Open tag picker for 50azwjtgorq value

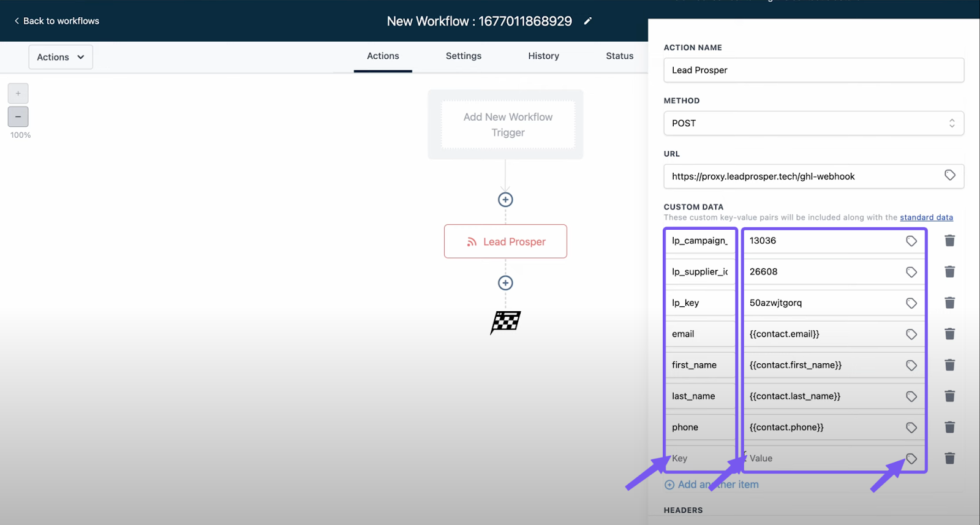pos(911,303)
